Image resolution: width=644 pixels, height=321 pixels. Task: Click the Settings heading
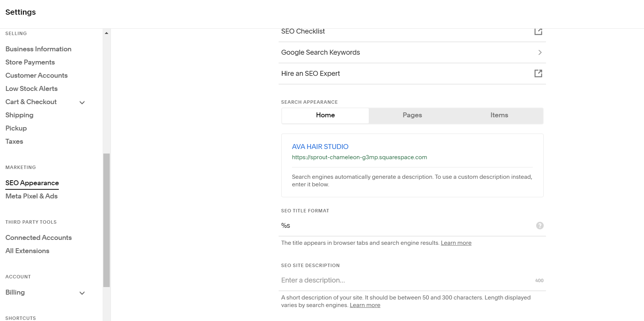[x=21, y=12]
